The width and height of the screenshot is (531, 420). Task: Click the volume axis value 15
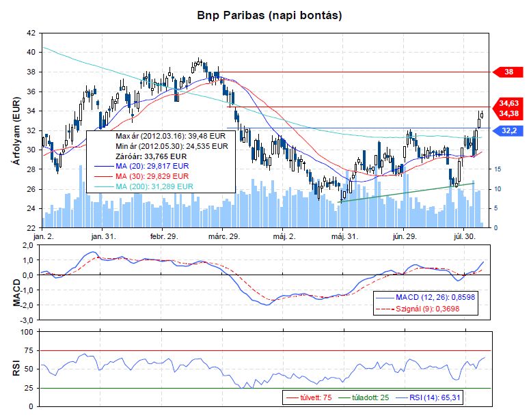[x=498, y=169]
